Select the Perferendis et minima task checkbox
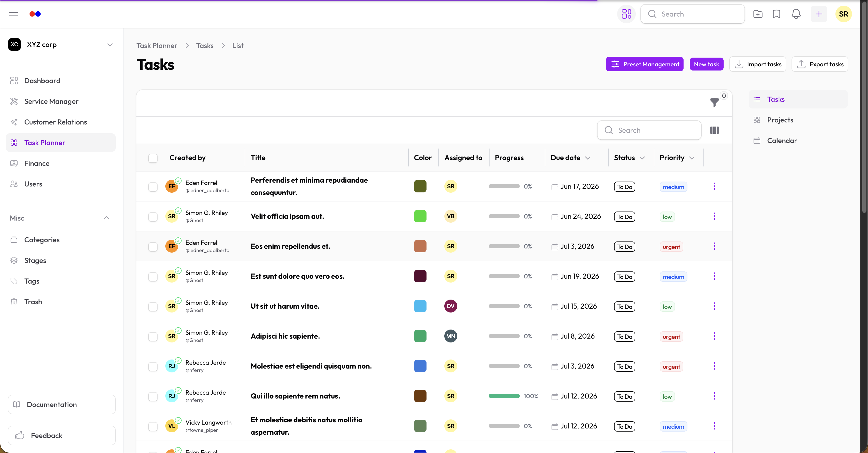This screenshot has width=868, height=453. (153, 187)
